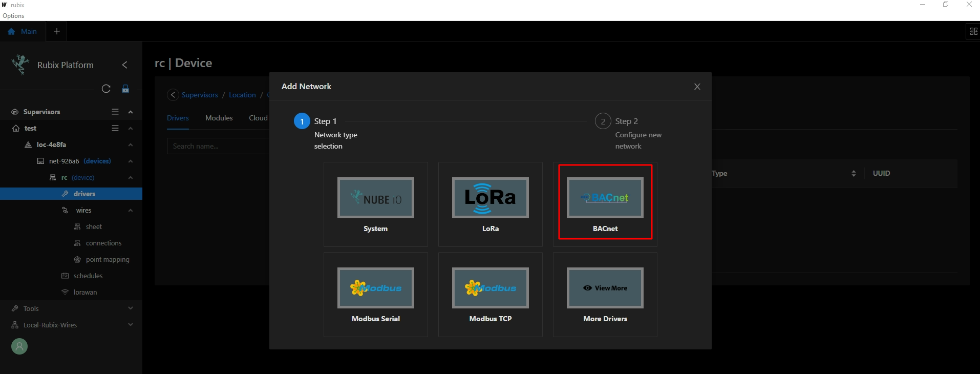Screen dimensions: 980x374
Task: Collapse the test tree node
Action: [x=131, y=128]
